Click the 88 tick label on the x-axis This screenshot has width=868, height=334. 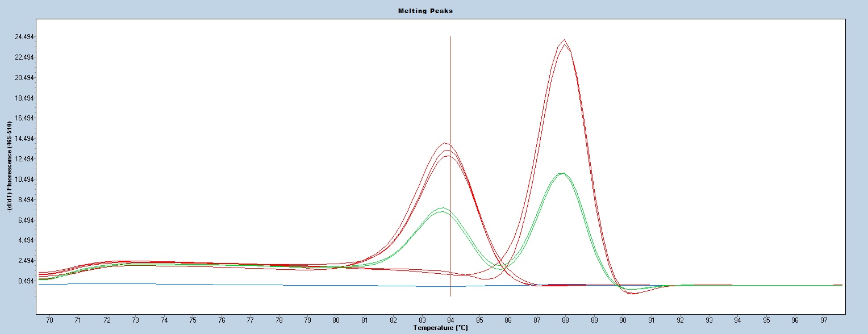[x=566, y=320]
